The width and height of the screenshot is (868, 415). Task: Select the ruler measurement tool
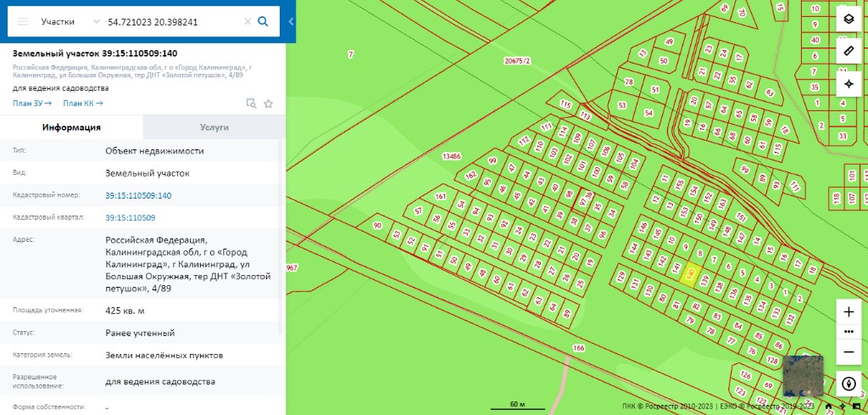tap(848, 52)
